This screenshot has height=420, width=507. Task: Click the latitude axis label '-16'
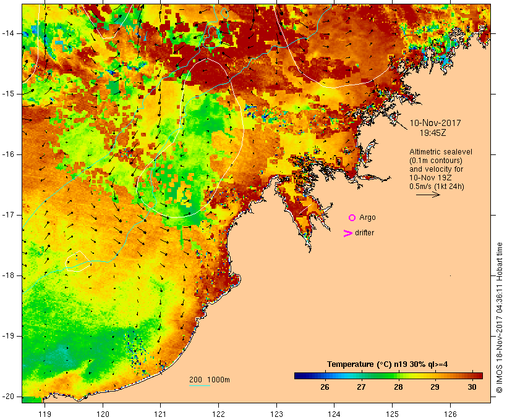(8, 154)
